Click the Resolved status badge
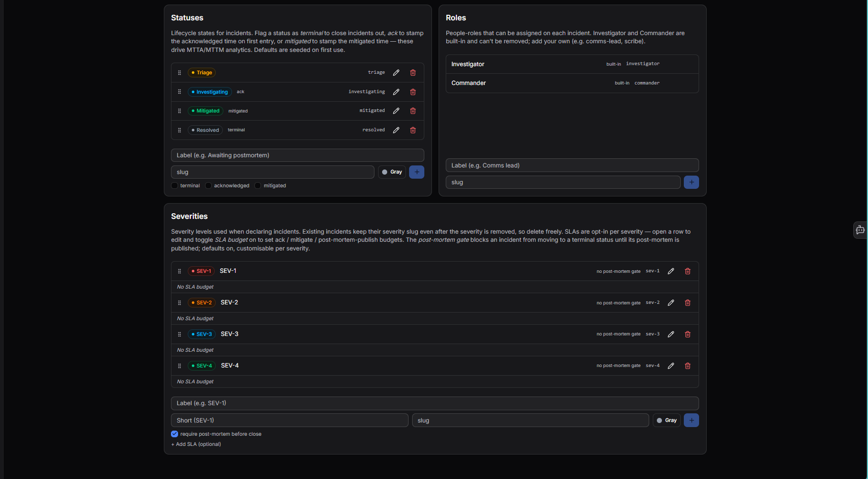The image size is (868, 479). (205, 130)
